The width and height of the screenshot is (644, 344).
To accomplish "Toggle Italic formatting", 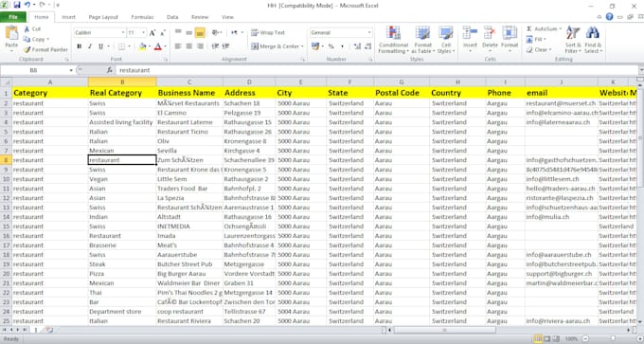I will (90, 46).
